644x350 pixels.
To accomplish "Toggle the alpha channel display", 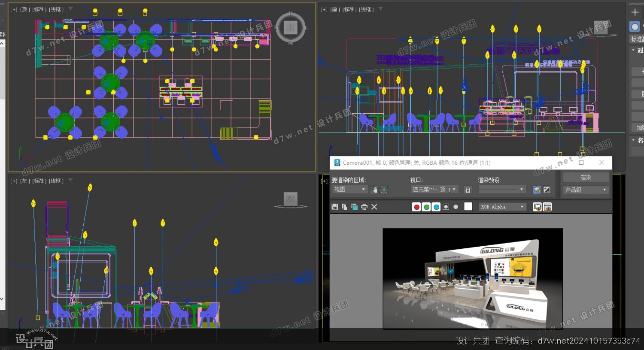I will pyautogui.click(x=446, y=207).
